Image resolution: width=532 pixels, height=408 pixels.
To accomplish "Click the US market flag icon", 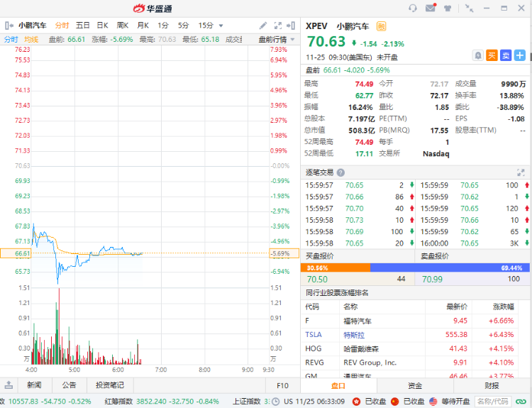I will [433, 402].
